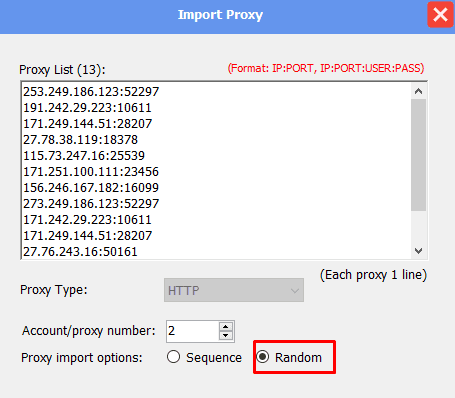The width and height of the screenshot is (455, 398).
Task: Close the Import Proxy dialog
Action: click(x=440, y=14)
